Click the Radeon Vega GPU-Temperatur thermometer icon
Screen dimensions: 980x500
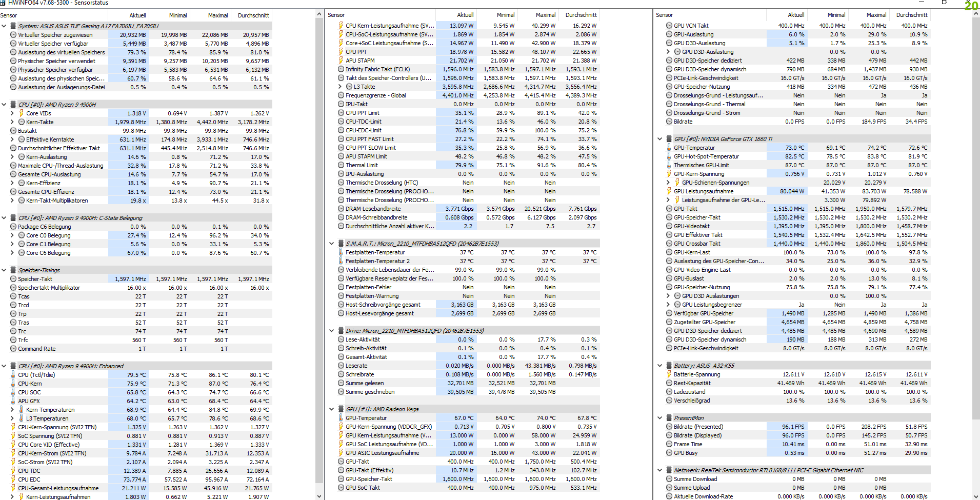coord(341,418)
